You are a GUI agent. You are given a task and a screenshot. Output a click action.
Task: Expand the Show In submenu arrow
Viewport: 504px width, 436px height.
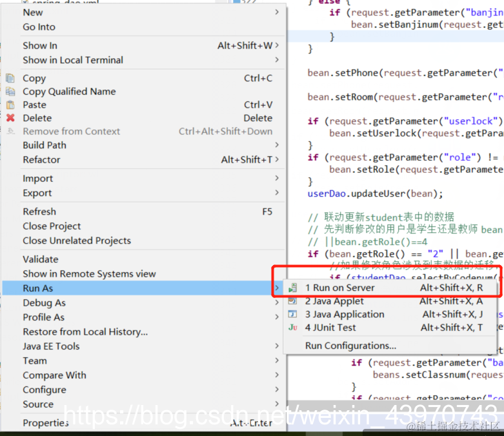[x=277, y=45]
